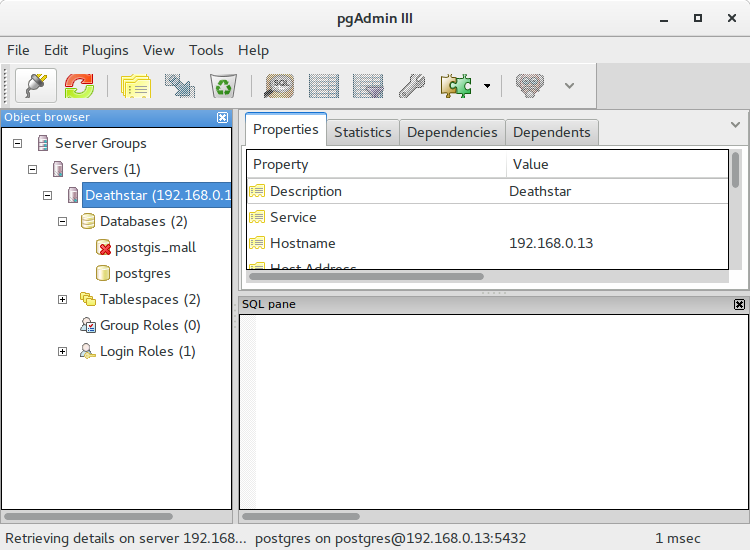750x550 pixels.
Task: Click the Create new object toolbar icon
Action: [x=180, y=86]
